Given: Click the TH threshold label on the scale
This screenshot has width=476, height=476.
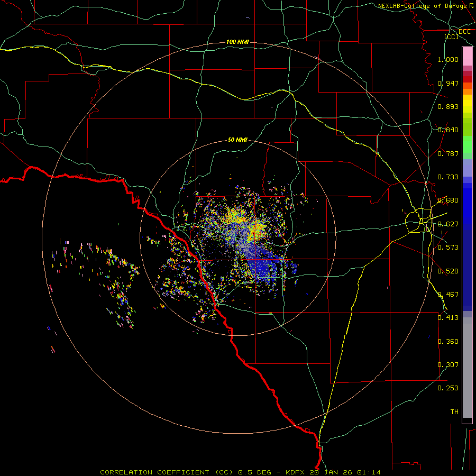Looking at the screenshot, I should [x=454, y=412].
